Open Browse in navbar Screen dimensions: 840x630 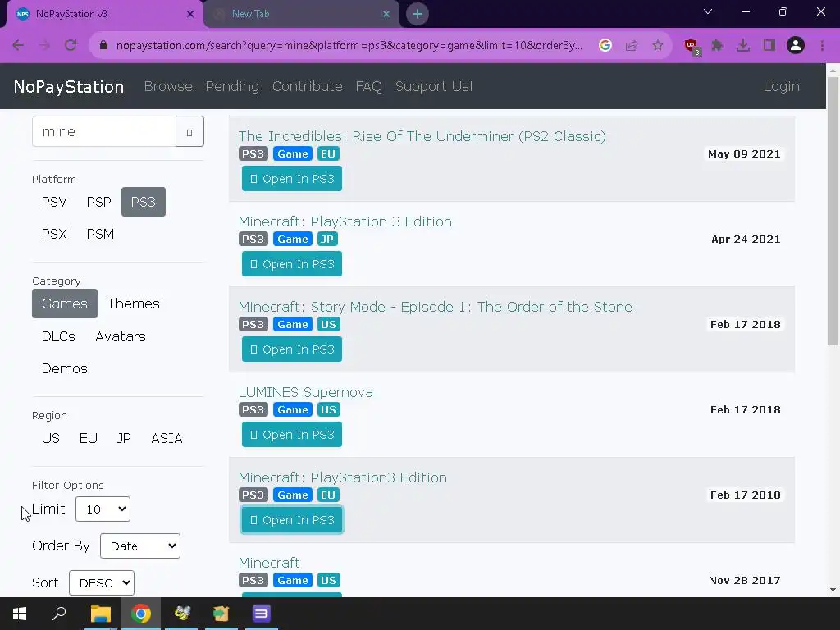pyautogui.click(x=168, y=86)
